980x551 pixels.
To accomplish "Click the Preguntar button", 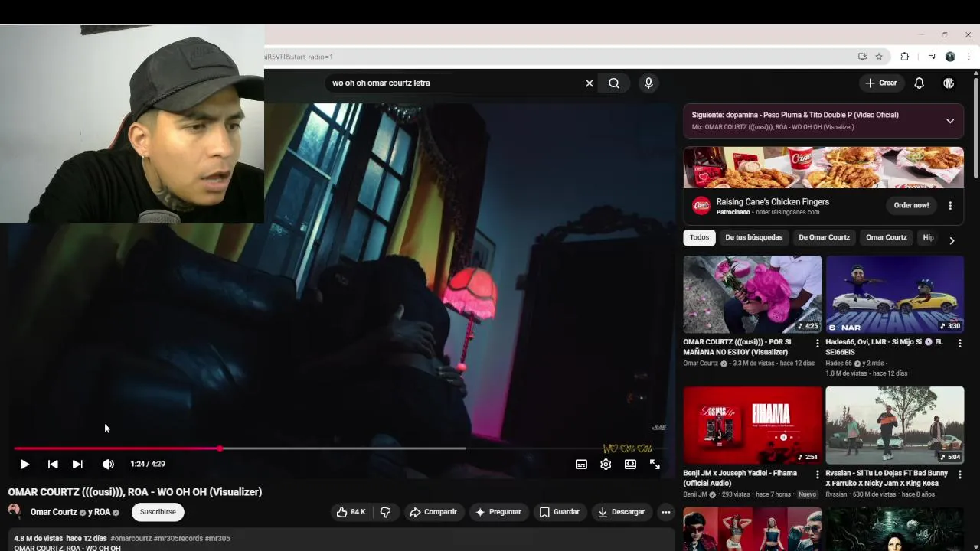I will click(498, 512).
